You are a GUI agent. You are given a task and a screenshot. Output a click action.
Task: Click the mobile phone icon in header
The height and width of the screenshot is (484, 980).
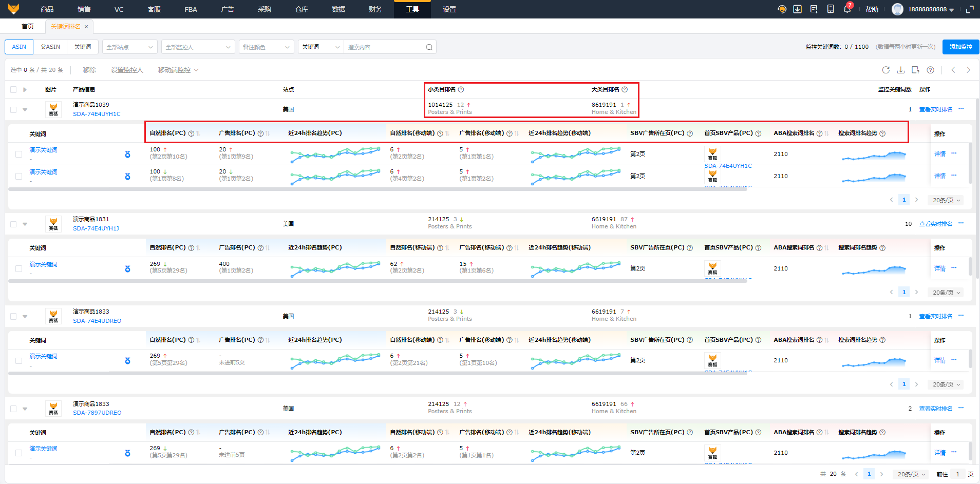(830, 9)
